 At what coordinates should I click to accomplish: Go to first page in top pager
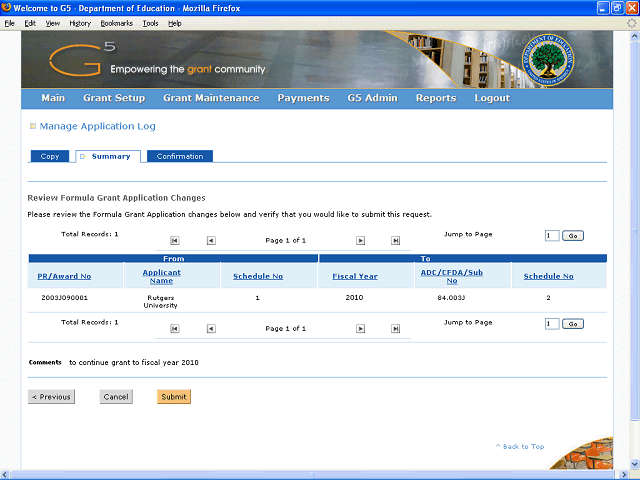point(175,240)
